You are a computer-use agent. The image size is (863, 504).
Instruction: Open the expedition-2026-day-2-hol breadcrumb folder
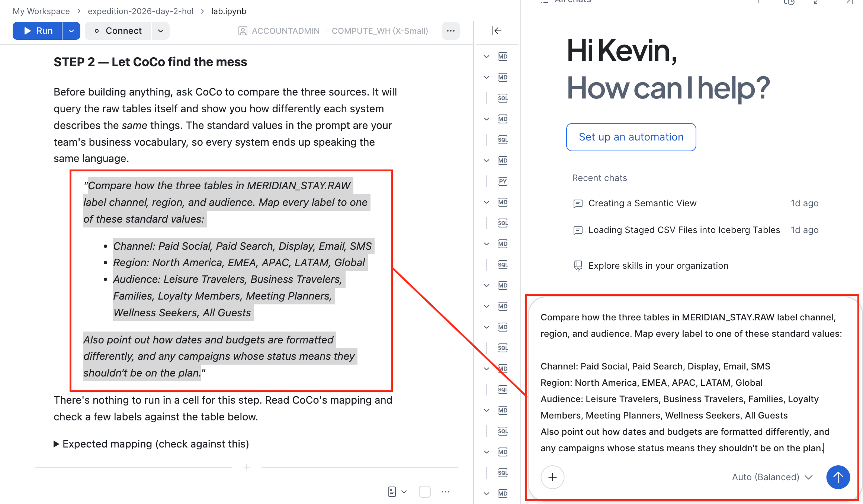141,11
